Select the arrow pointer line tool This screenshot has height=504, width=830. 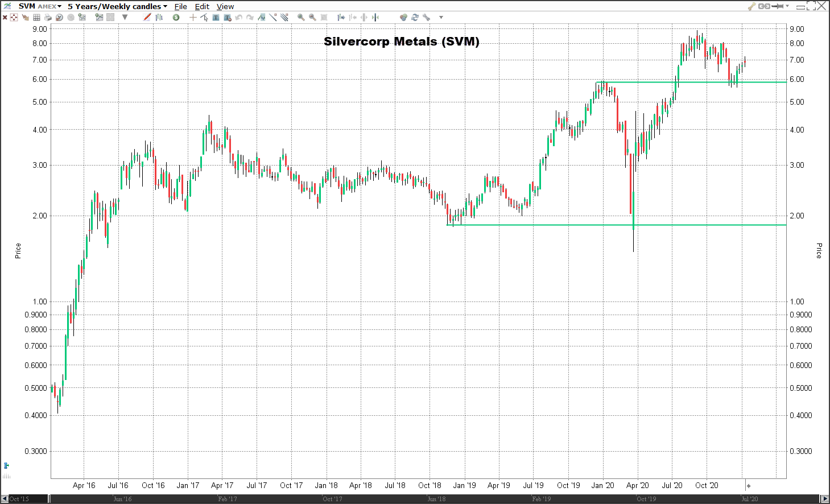[x=204, y=17]
